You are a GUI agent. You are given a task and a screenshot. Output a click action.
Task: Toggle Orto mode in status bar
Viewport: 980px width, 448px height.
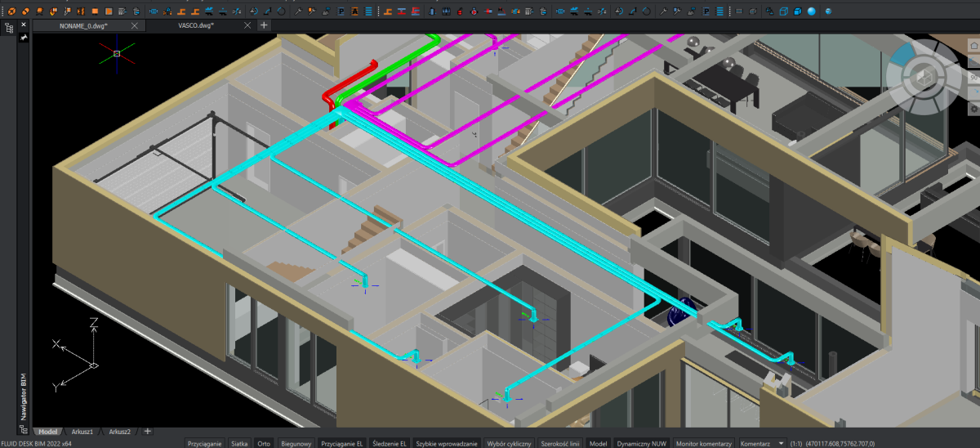click(264, 443)
